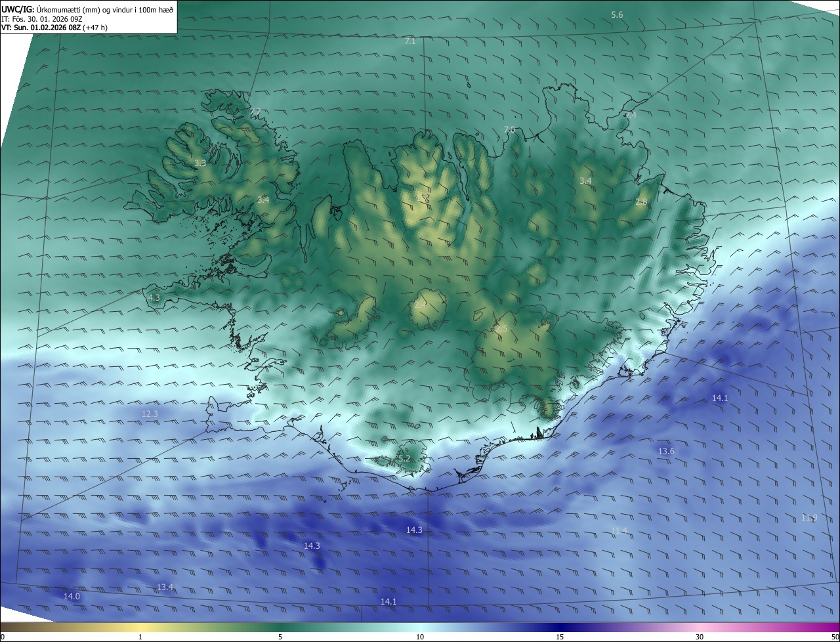Click the 13.6 value label
840x642 pixels.
pyautogui.click(x=666, y=451)
